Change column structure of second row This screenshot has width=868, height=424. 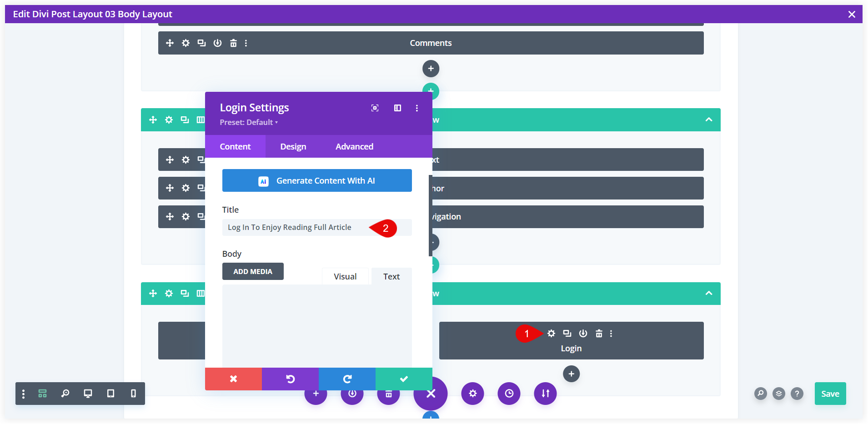tap(201, 293)
